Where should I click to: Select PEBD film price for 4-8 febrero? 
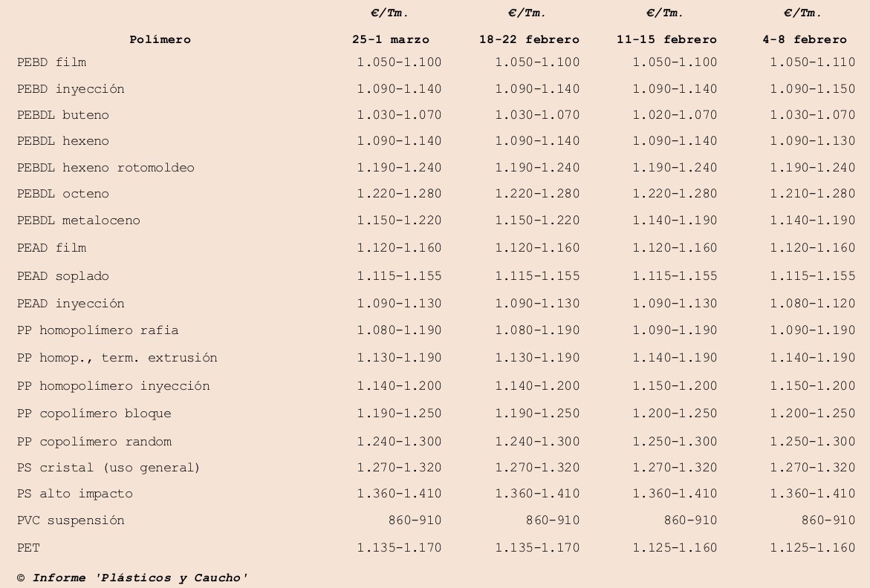[x=812, y=62]
